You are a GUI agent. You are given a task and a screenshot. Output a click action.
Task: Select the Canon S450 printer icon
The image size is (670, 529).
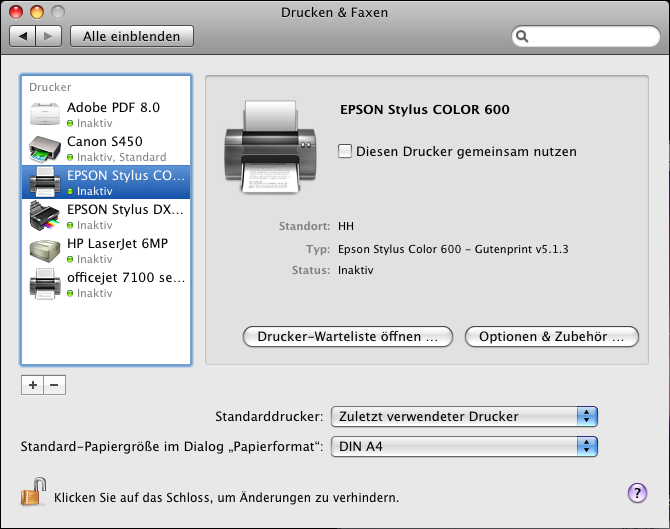click(46, 149)
